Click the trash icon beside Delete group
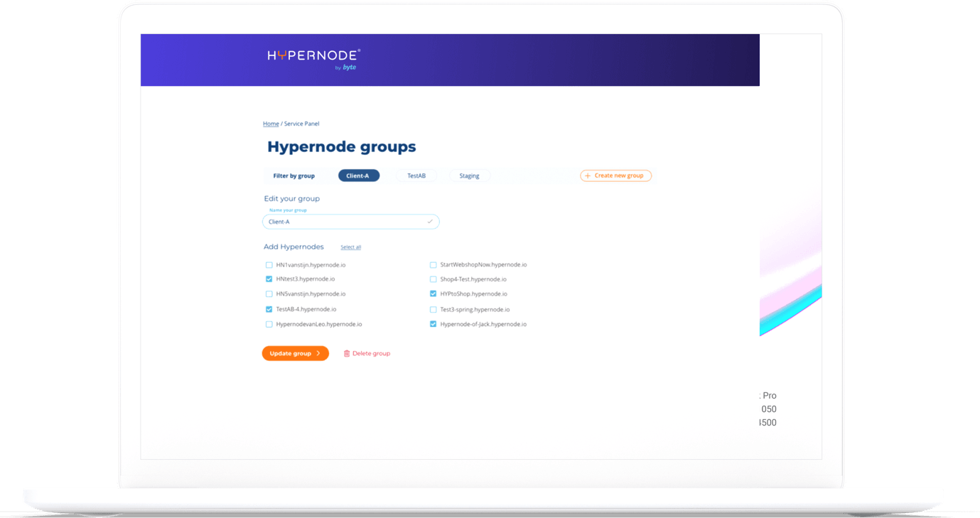The height and width of the screenshot is (518, 980). coord(347,353)
